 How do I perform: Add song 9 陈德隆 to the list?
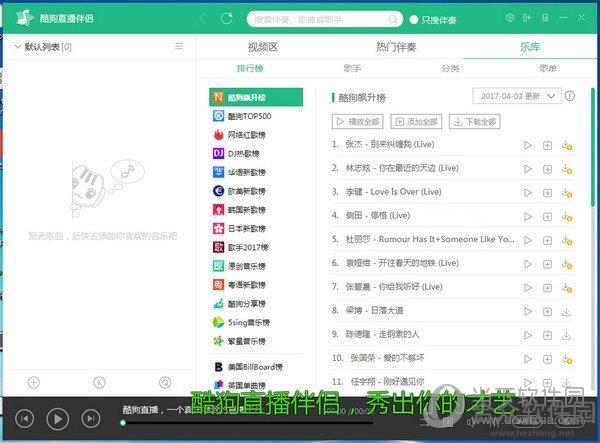(548, 336)
